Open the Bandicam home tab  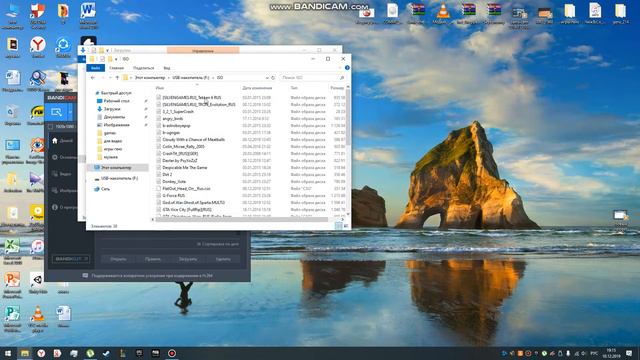click(x=62, y=140)
